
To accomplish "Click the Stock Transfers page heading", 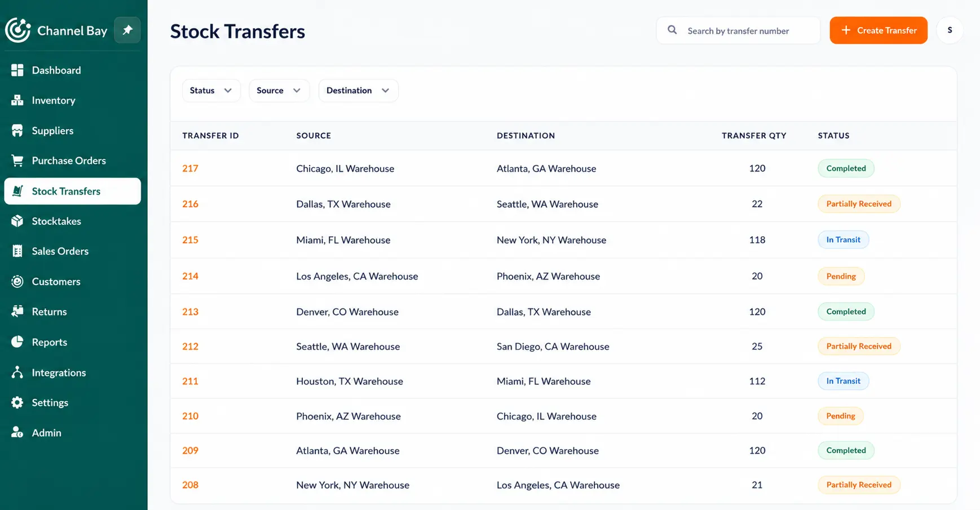I will pyautogui.click(x=237, y=31).
